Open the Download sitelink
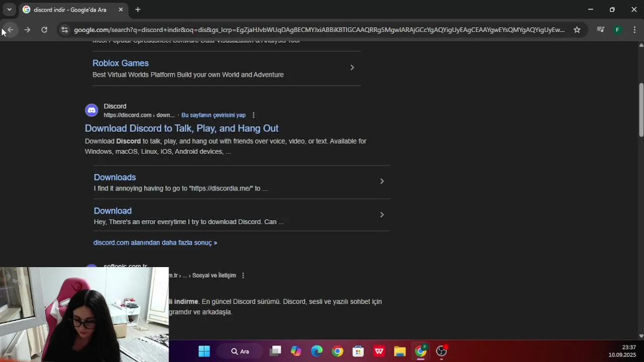Screen dimensions: 644x362 [x=113, y=211]
